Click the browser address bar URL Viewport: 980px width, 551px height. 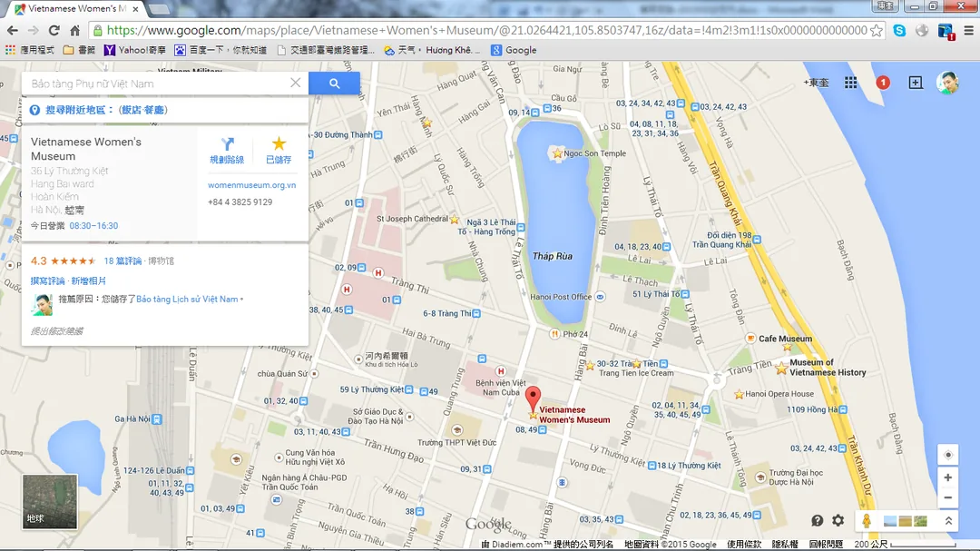point(486,30)
